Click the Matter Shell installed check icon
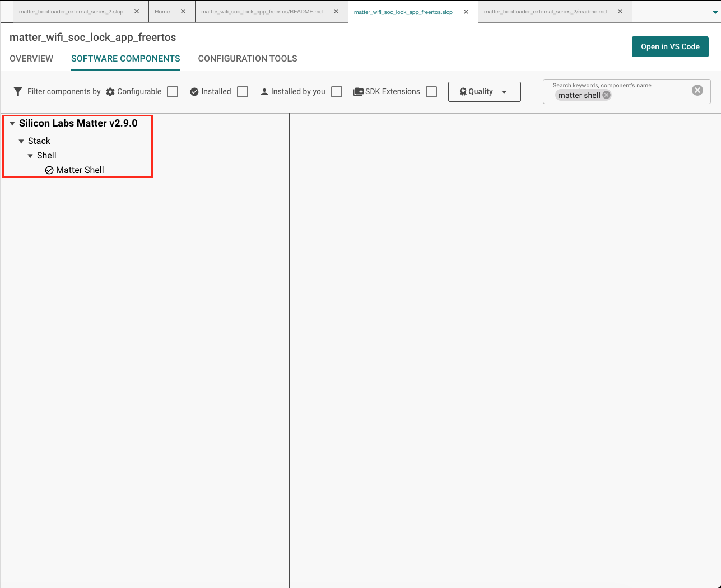Screen dimensions: 721x588 pyautogui.click(x=49, y=170)
